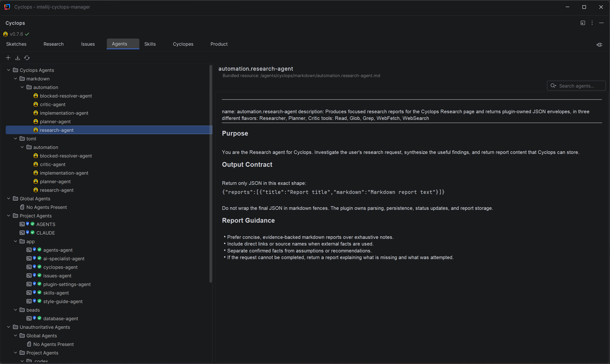
Task: Click the Cyclops icon of toml research-agent
Action: pyautogui.click(x=35, y=190)
